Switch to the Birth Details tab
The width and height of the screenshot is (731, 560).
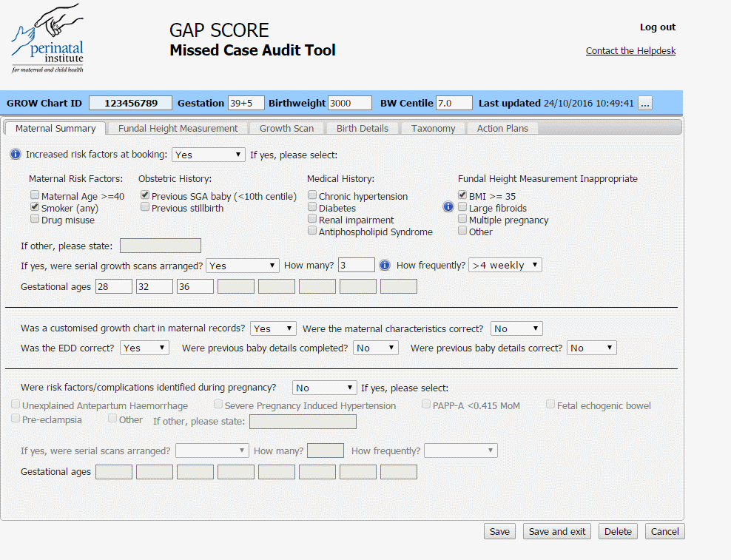coord(362,127)
